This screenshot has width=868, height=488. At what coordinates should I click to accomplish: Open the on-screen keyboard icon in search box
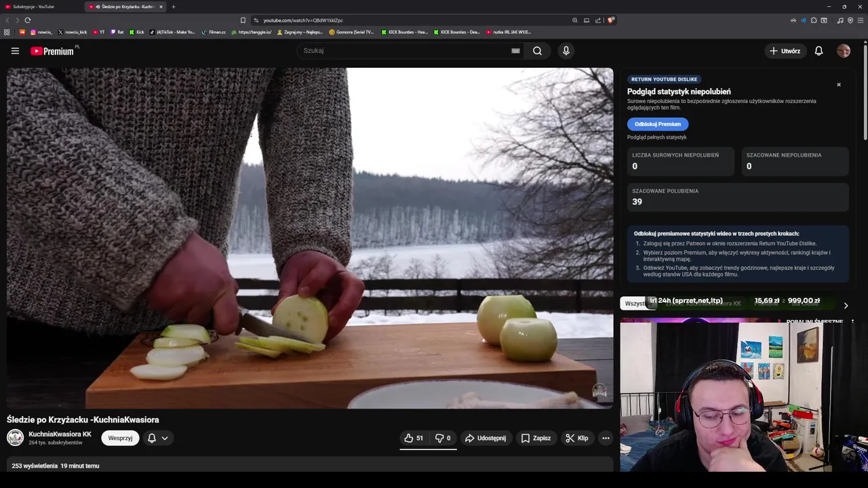point(515,51)
